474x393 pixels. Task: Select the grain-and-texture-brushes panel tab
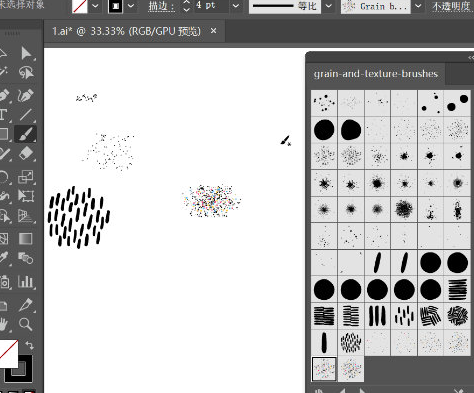coord(376,74)
